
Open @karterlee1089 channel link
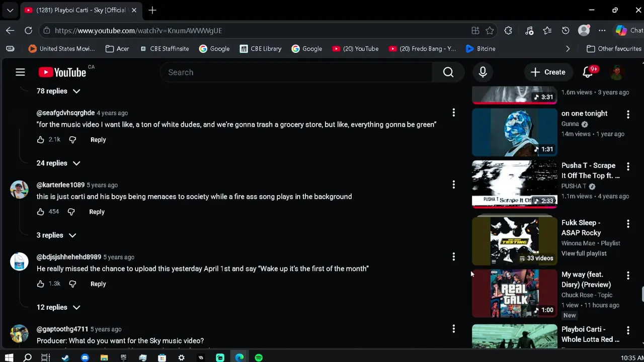[x=60, y=185]
